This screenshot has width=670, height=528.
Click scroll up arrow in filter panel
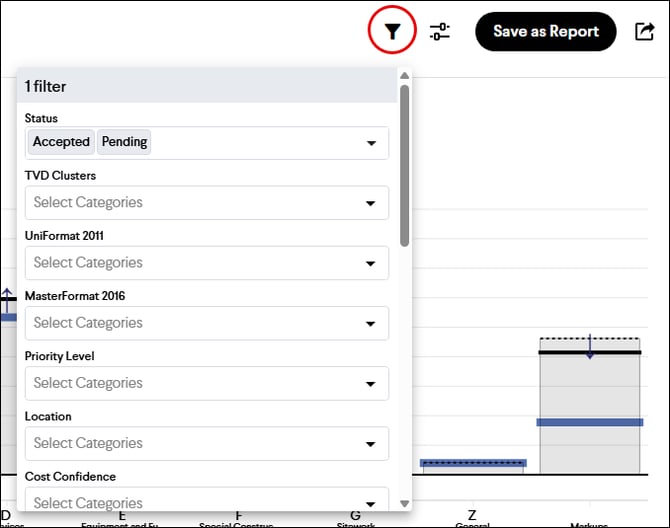(x=404, y=75)
